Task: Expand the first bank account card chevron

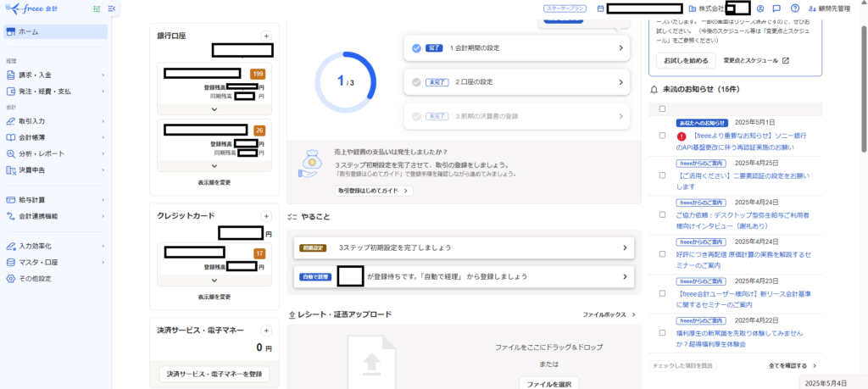Action: click(x=214, y=109)
